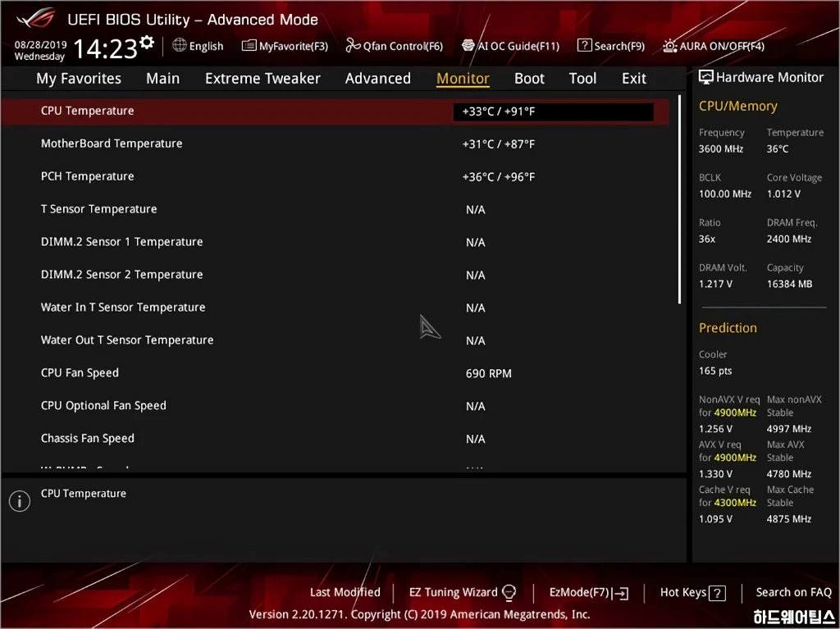This screenshot has height=629, width=840.
Task: Click the ROG logo icon
Action: coord(36,20)
